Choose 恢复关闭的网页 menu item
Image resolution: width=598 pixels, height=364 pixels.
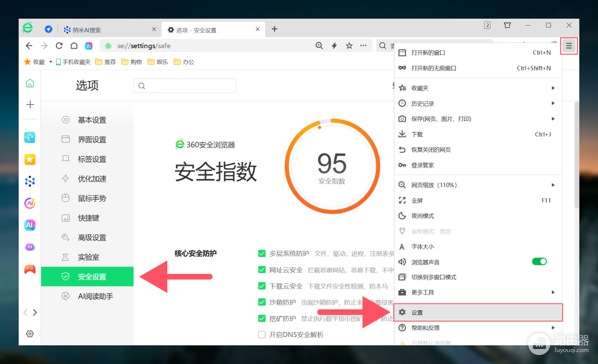478,150
